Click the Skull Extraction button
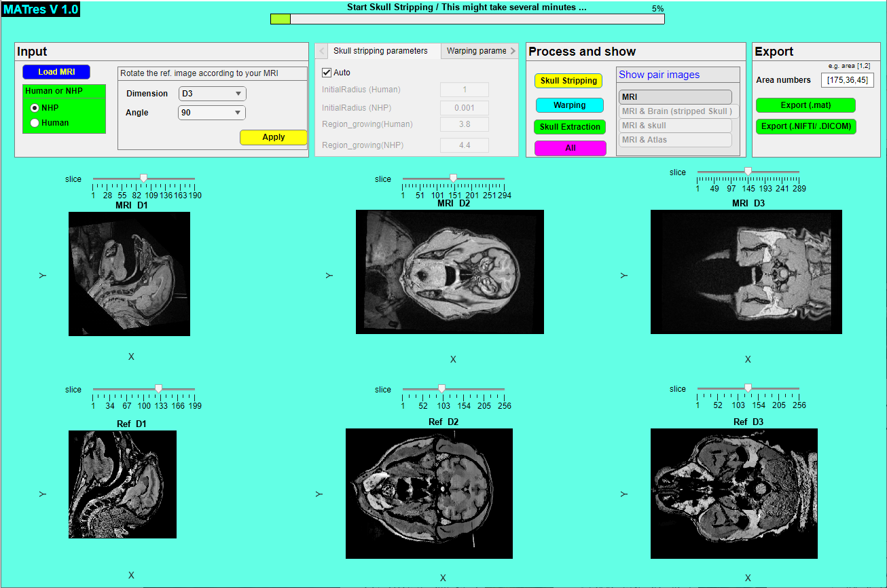Viewport: 887px width, 588px height. [x=570, y=127]
